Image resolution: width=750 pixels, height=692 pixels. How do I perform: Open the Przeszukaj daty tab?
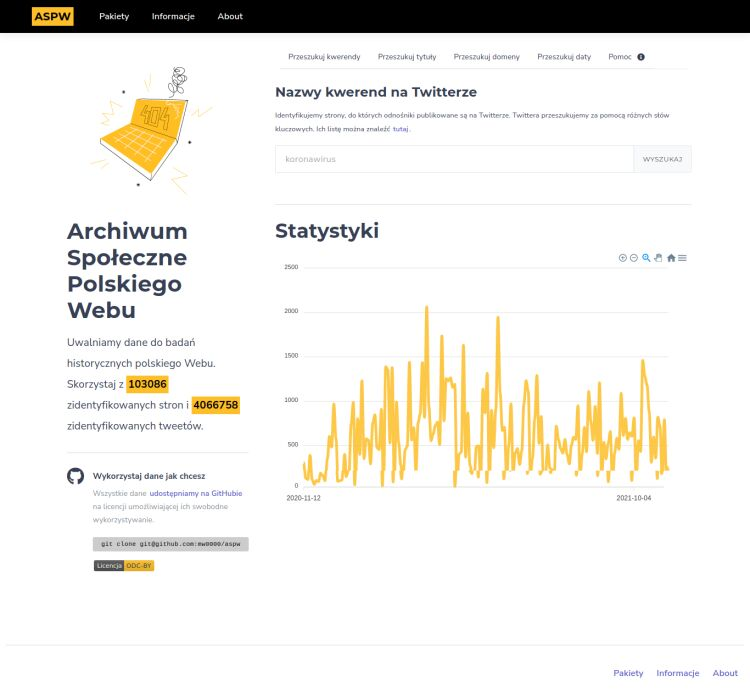[x=564, y=57]
